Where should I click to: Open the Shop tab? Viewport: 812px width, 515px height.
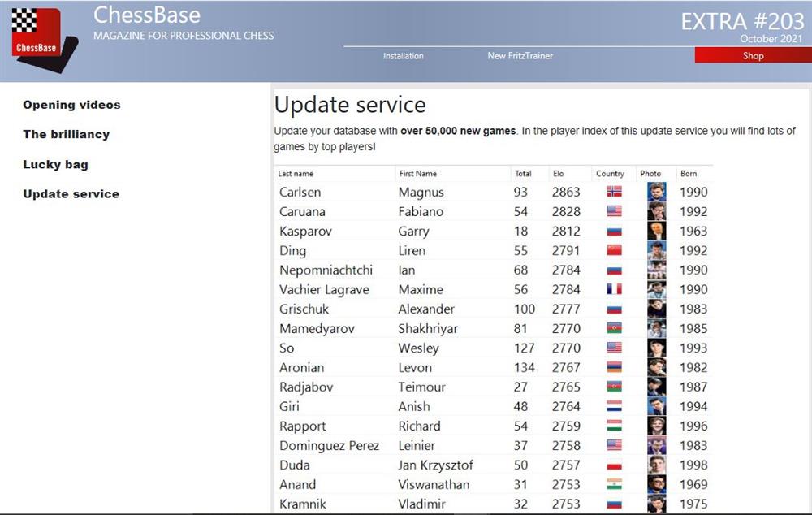[x=753, y=55]
